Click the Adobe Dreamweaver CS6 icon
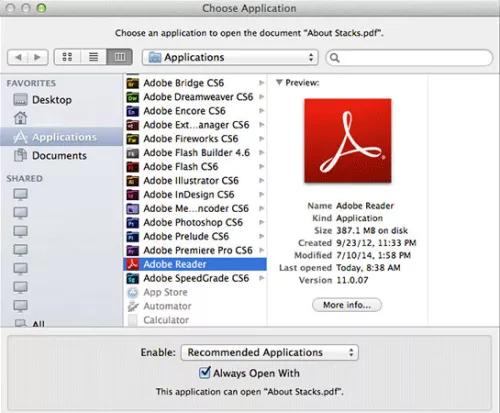500x413 pixels. pyautogui.click(x=133, y=97)
